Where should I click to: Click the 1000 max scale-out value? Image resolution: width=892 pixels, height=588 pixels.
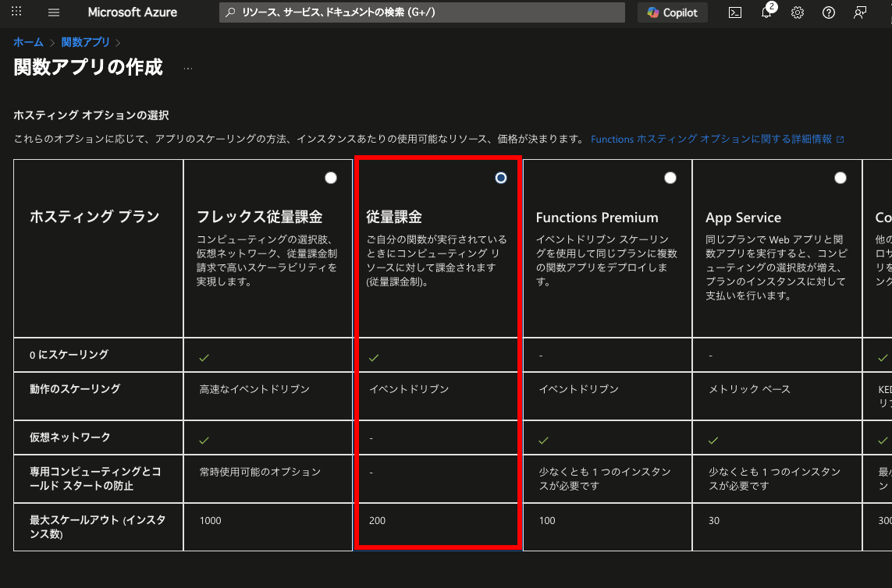[x=211, y=520]
